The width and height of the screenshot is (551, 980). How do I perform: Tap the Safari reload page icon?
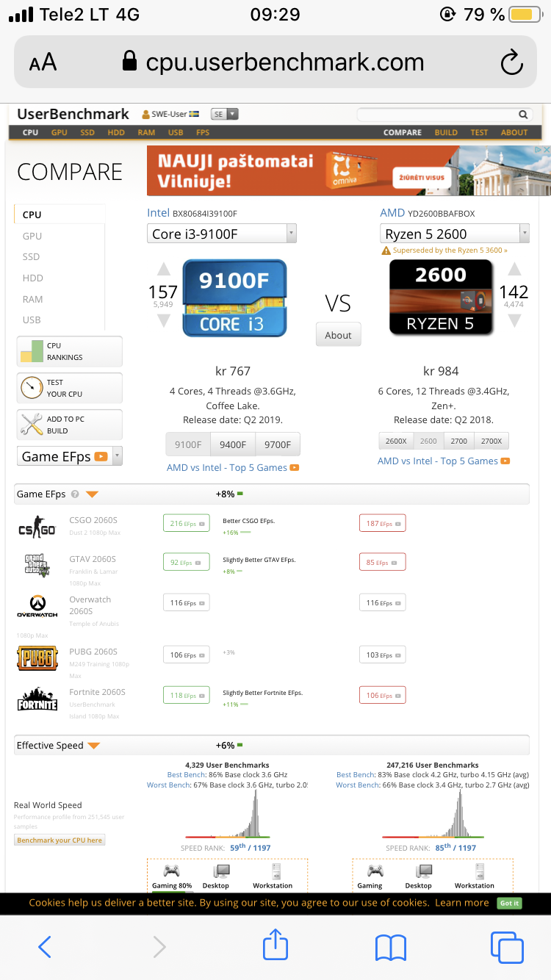tap(511, 62)
